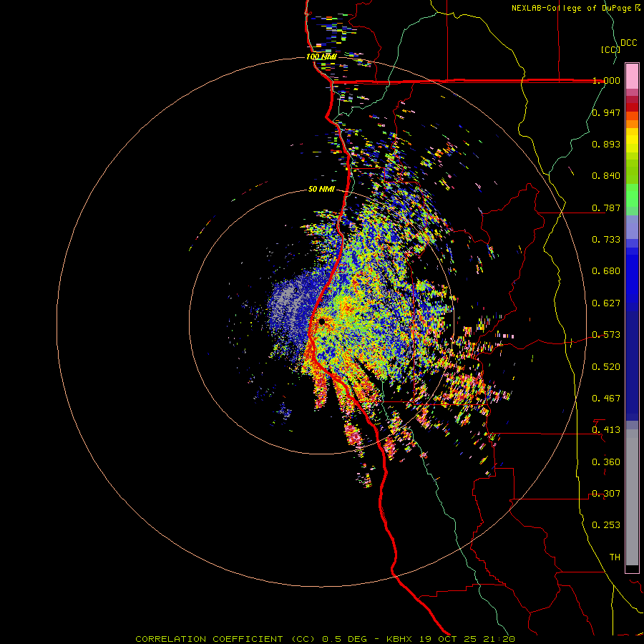Click the 0.573 legend value

click(x=606, y=335)
